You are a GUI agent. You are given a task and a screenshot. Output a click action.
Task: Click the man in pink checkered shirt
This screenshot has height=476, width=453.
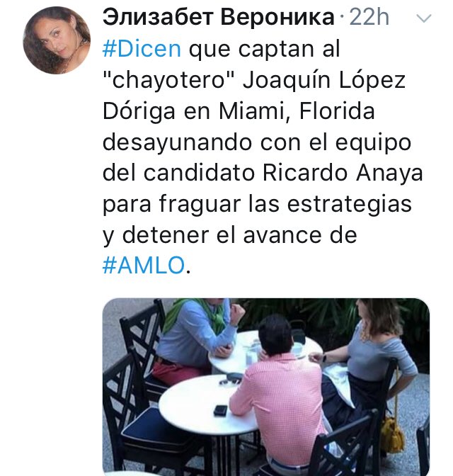click(277, 392)
